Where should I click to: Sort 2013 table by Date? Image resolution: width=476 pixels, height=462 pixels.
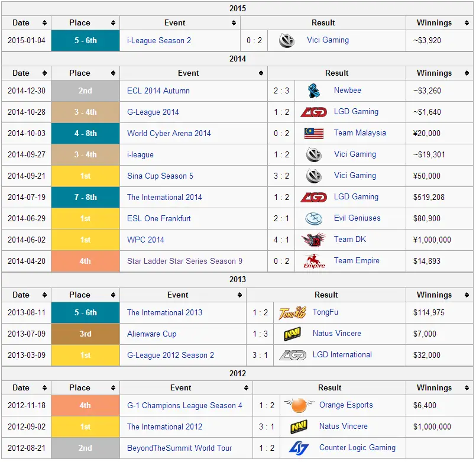pyautogui.click(x=44, y=295)
